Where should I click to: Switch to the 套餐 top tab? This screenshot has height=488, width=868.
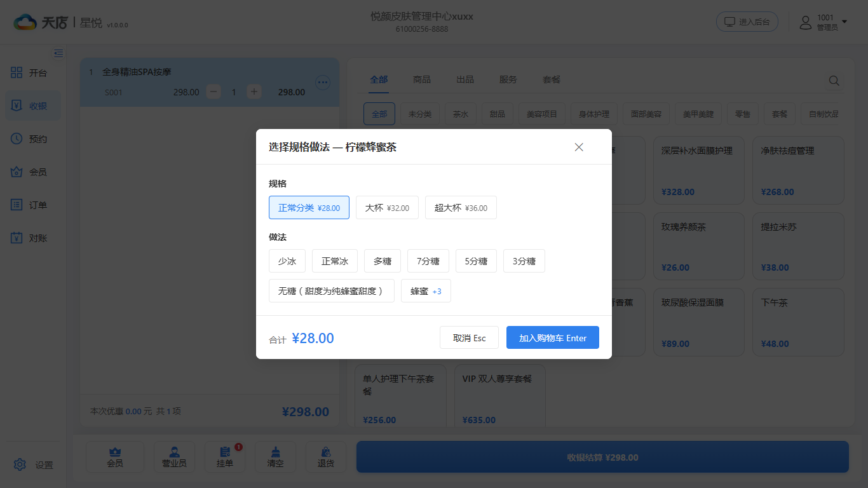point(552,79)
